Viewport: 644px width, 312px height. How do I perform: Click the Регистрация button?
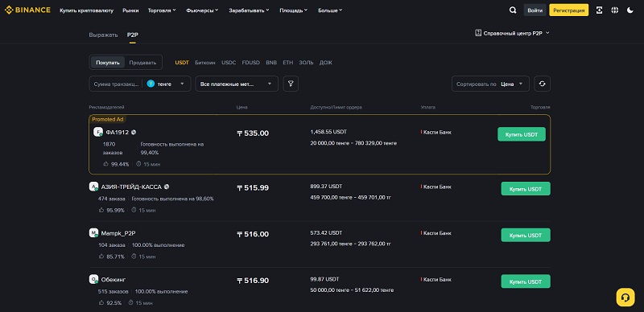[x=569, y=10]
